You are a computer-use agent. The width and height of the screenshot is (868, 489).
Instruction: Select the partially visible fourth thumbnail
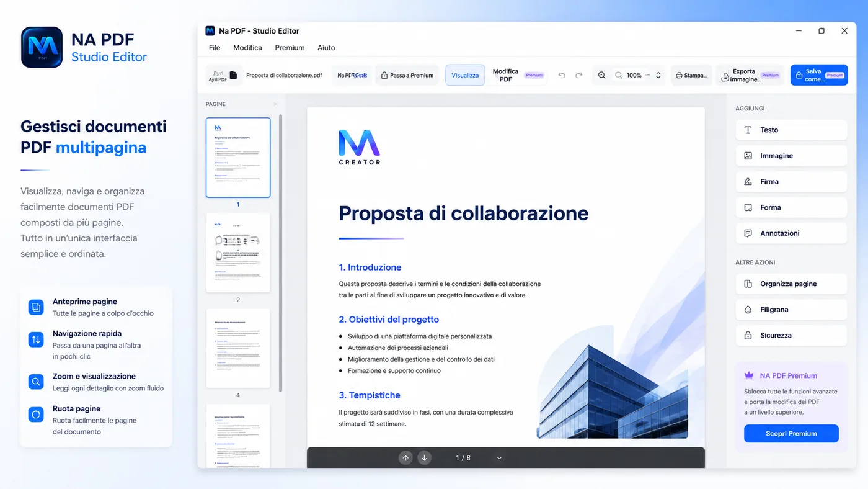coord(238,436)
